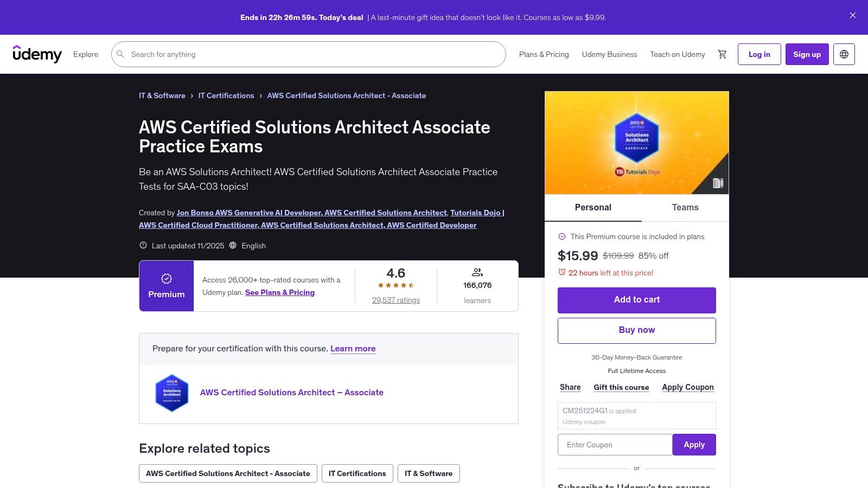
Task: Open the Plans & Pricing menu
Action: click(544, 54)
